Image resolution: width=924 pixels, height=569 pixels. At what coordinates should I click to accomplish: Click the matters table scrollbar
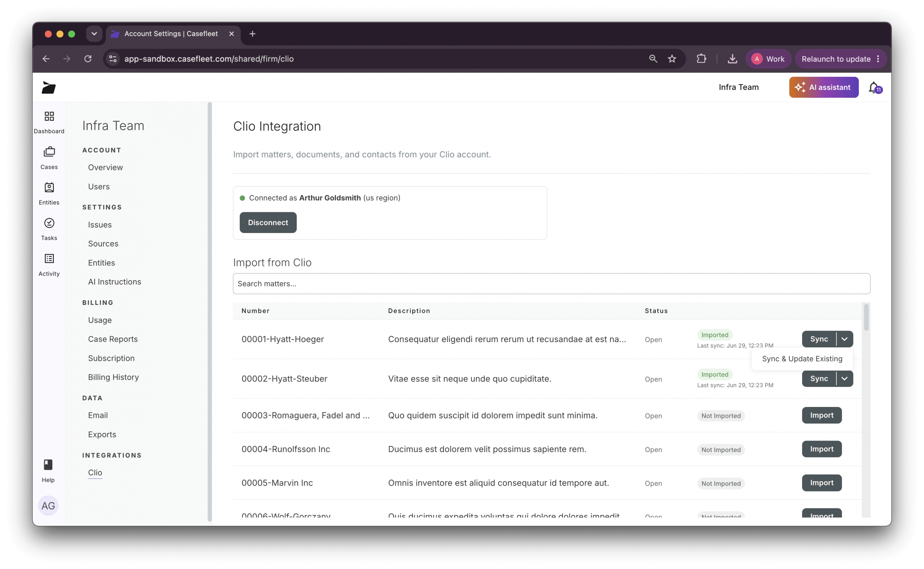pyautogui.click(x=866, y=318)
